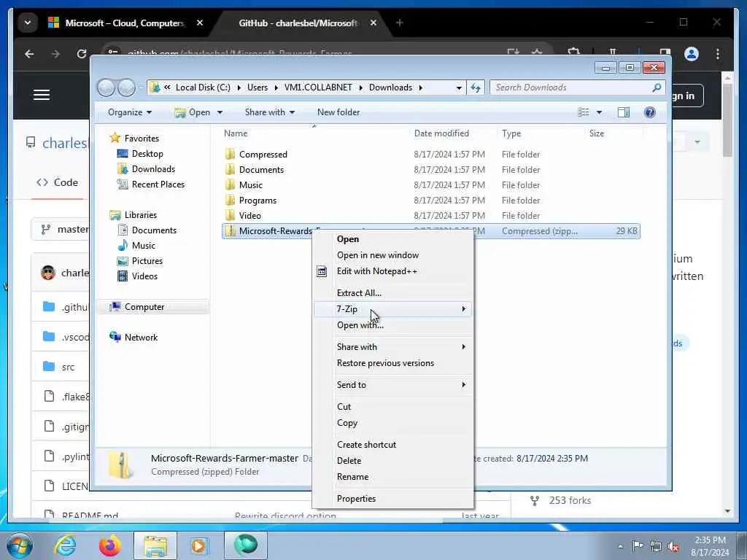This screenshot has width=747, height=560.
Task: Click the Notepad++ icon in context menu
Action: click(x=322, y=271)
